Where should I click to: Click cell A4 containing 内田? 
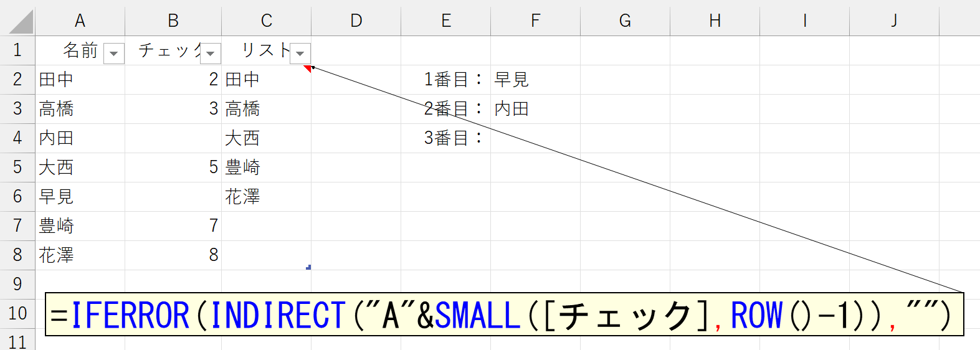(80, 138)
